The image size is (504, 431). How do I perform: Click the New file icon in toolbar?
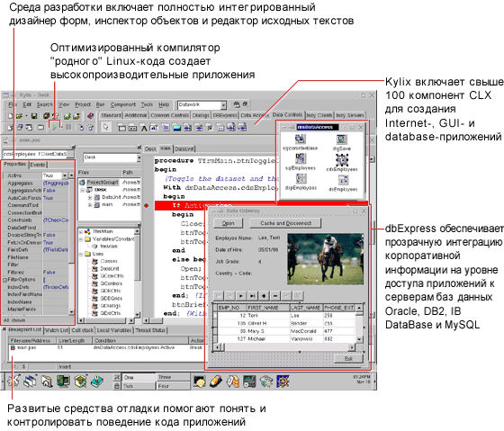point(11,116)
